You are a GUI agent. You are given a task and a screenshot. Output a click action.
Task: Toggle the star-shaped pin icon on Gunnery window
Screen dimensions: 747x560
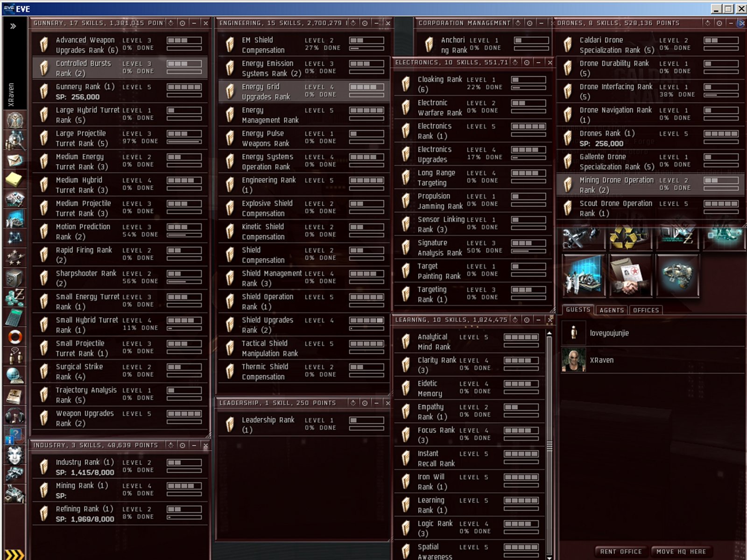tap(171, 23)
